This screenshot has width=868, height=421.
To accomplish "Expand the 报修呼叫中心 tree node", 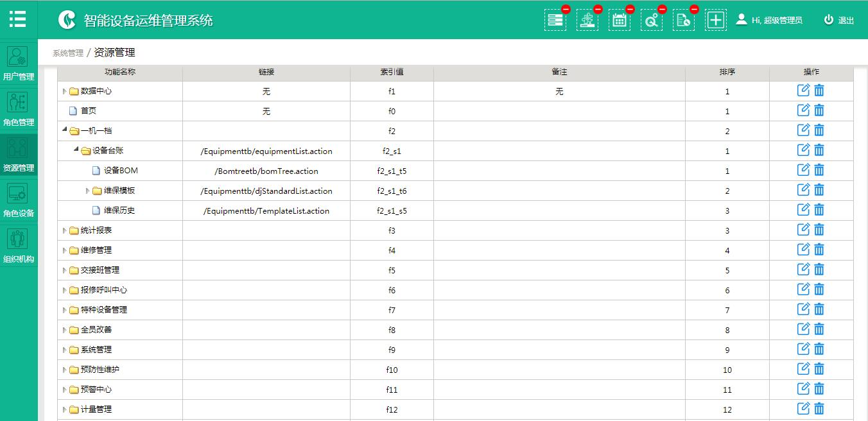I will click(x=64, y=290).
